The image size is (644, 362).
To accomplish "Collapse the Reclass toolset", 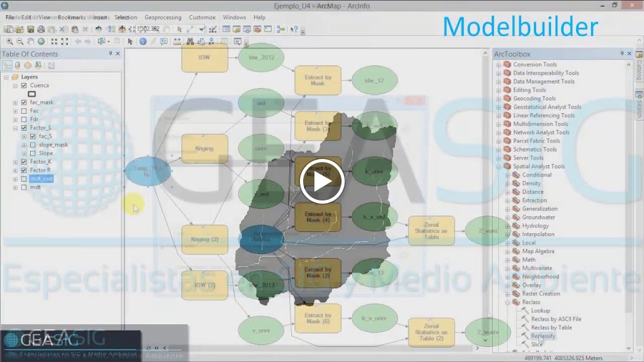I will point(508,302).
